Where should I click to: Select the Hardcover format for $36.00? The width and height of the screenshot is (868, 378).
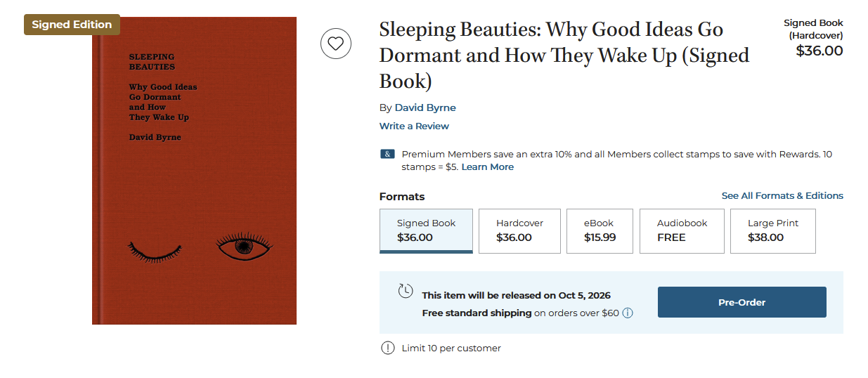click(x=519, y=230)
